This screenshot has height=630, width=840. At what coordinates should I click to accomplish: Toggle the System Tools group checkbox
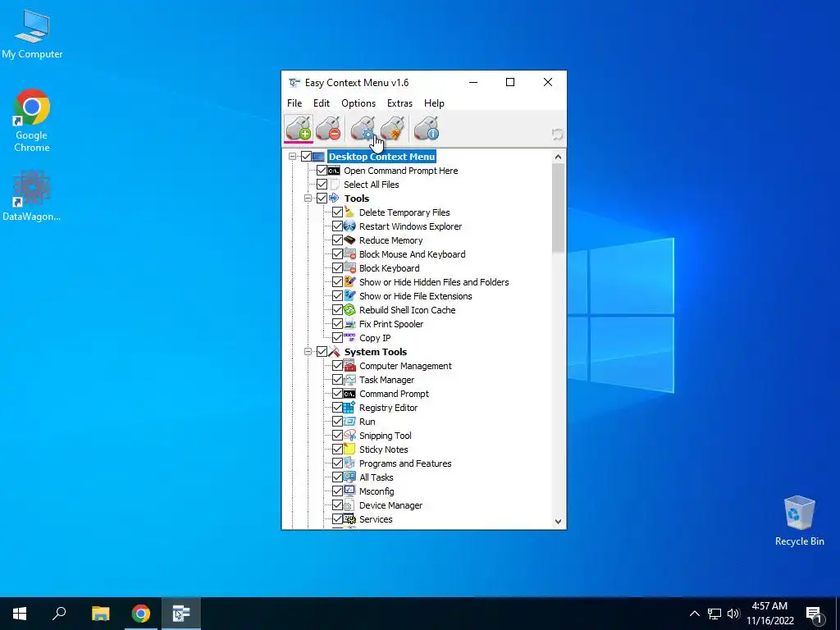(x=322, y=351)
